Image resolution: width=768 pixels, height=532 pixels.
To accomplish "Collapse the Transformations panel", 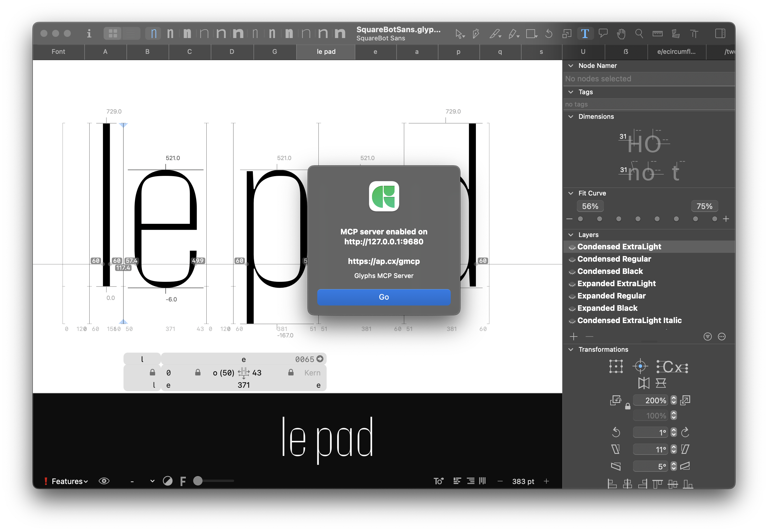I will coord(570,349).
